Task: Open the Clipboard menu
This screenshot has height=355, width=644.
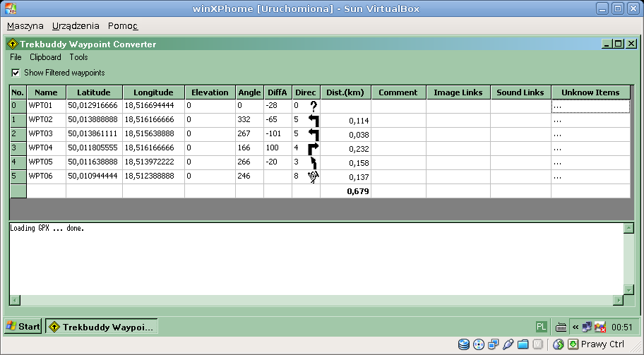Action: pyautogui.click(x=45, y=57)
